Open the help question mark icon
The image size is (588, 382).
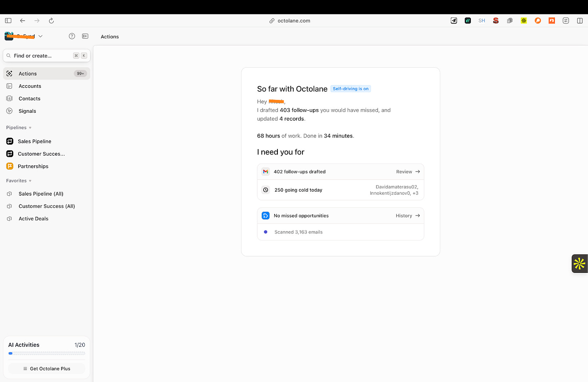(x=72, y=36)
